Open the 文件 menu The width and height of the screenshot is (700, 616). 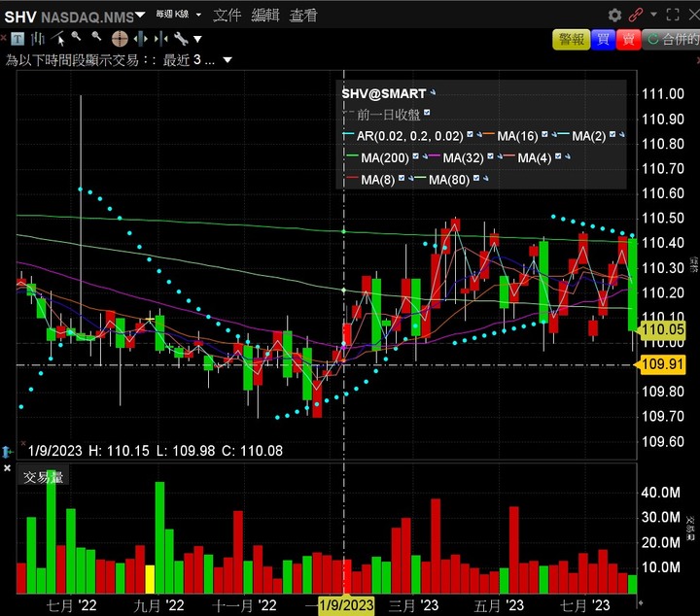[x=227, y=16]
